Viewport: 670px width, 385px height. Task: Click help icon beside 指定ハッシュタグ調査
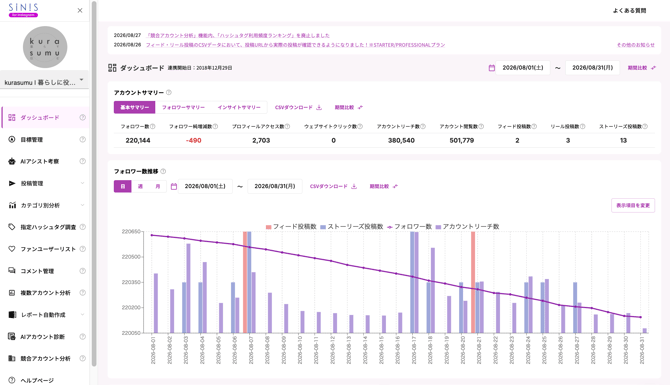click(x=82, y=227)
